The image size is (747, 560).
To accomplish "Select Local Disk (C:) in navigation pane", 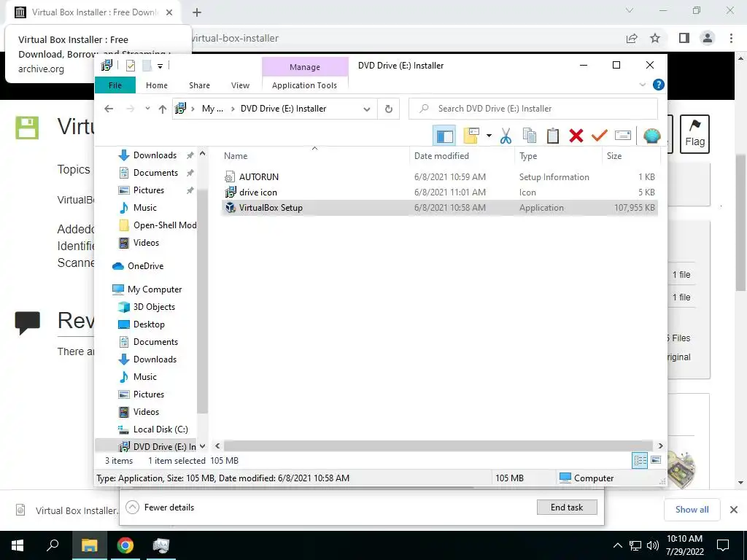I will pyautogui.click(x=160, y=429).
